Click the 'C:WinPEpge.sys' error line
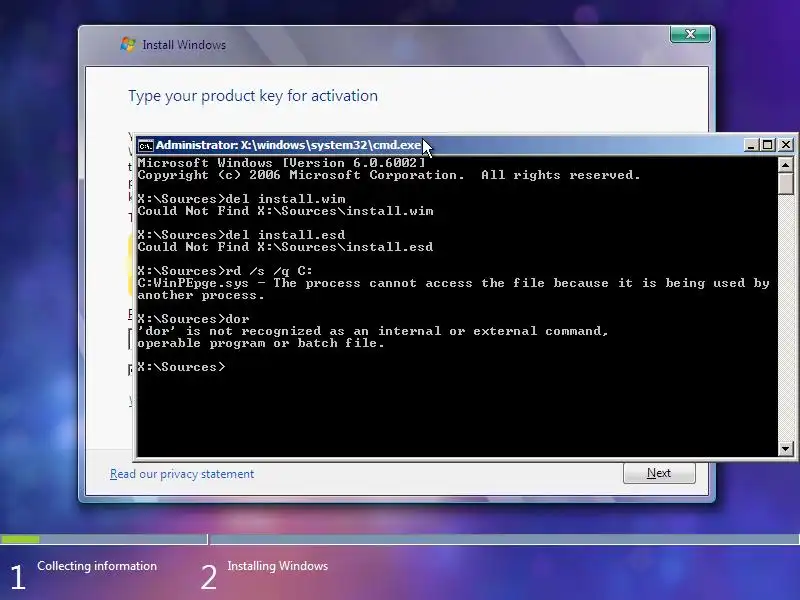The width and height of the screenshot is (800, 600). point(454,283)
